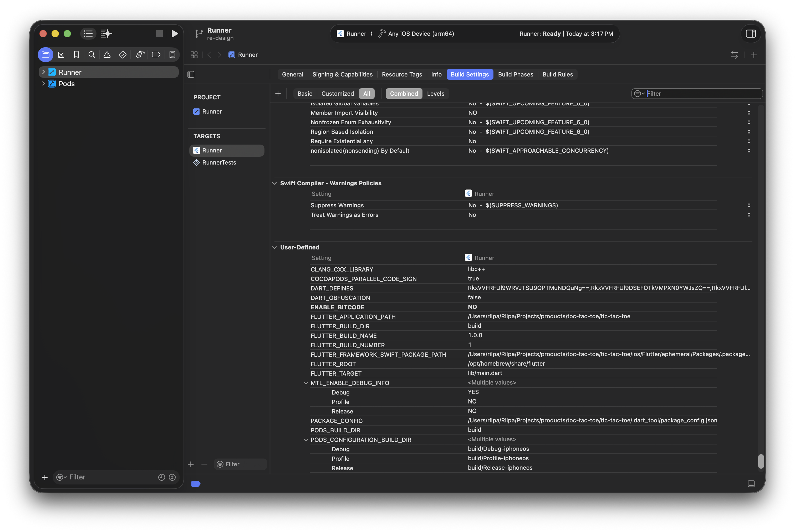Collapse PODS_CONFIGURATION_BUILD_DIR setting row
The image size is (795, 532).
(306, 440)
